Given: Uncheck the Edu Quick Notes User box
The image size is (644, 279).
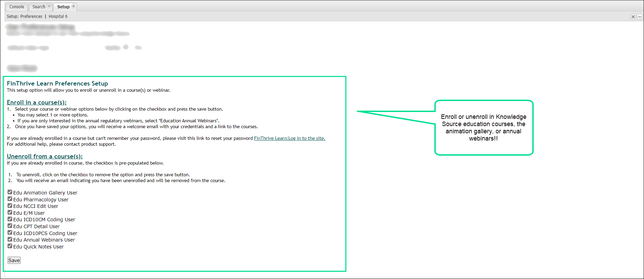Looking at the screenshot, I should tap(10, 246).
